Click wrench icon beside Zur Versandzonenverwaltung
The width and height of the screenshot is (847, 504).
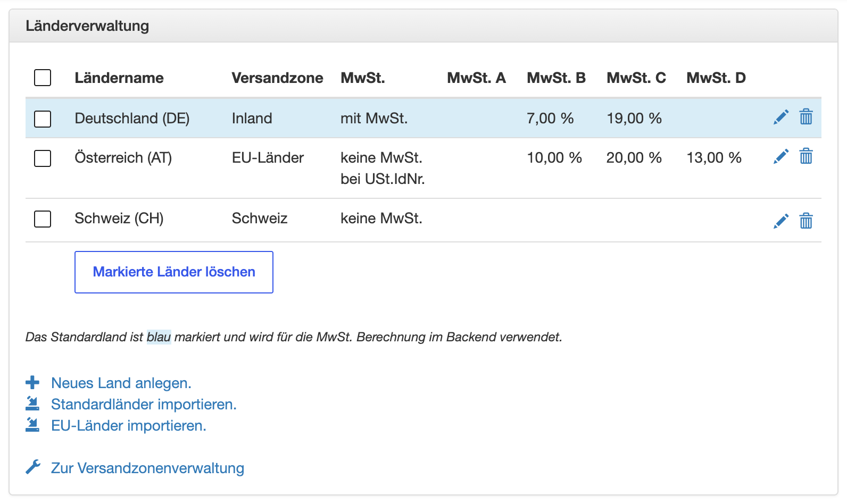coord(33,467)
